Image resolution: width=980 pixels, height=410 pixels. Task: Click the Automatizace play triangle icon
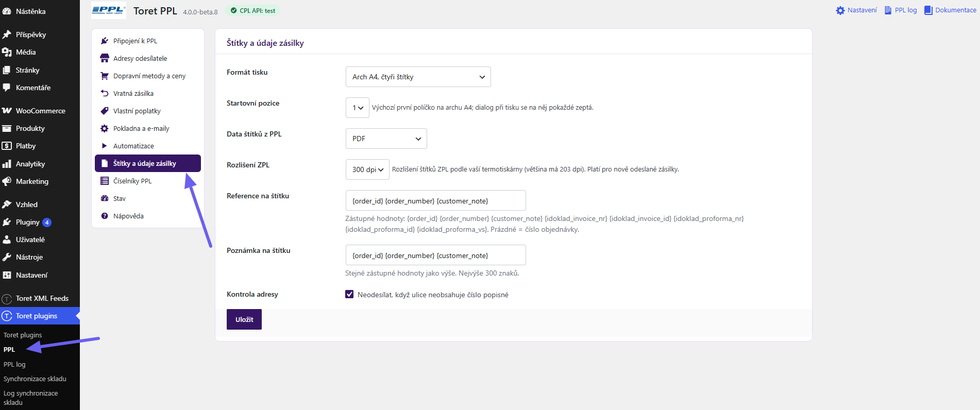[105, 146]
